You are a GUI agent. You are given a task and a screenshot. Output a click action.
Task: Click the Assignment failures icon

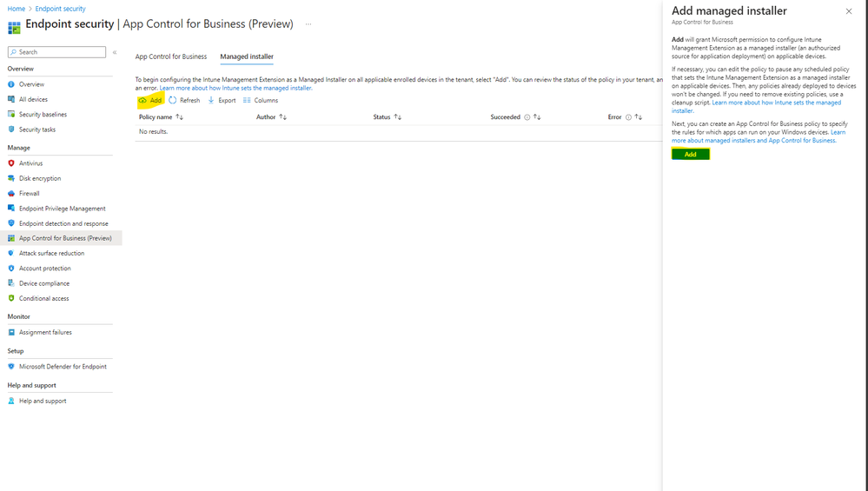(x=11, y=332)
